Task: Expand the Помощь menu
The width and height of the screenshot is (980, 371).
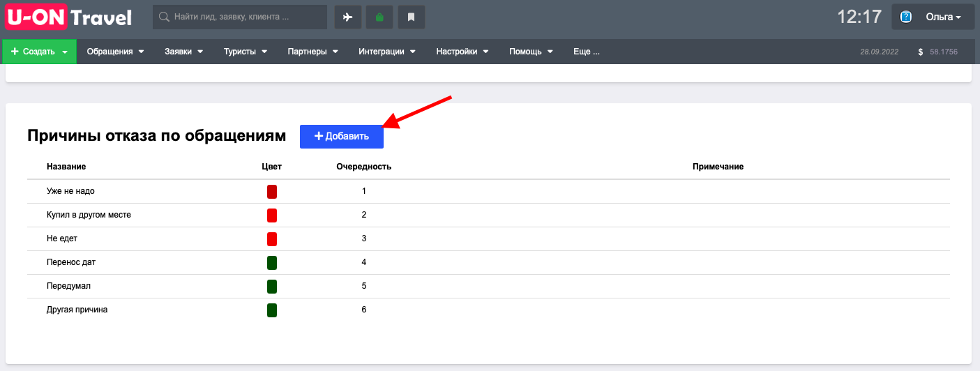Action: point(532,52)
